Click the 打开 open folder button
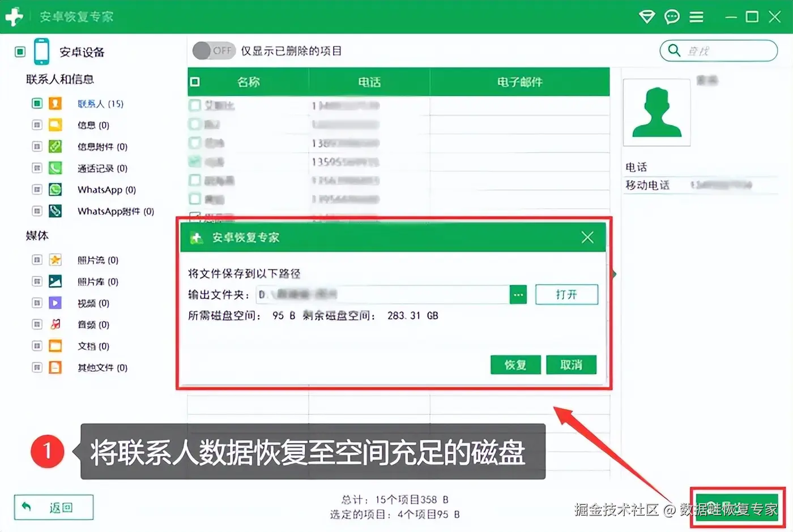The image size is (793, 532). 566,294
